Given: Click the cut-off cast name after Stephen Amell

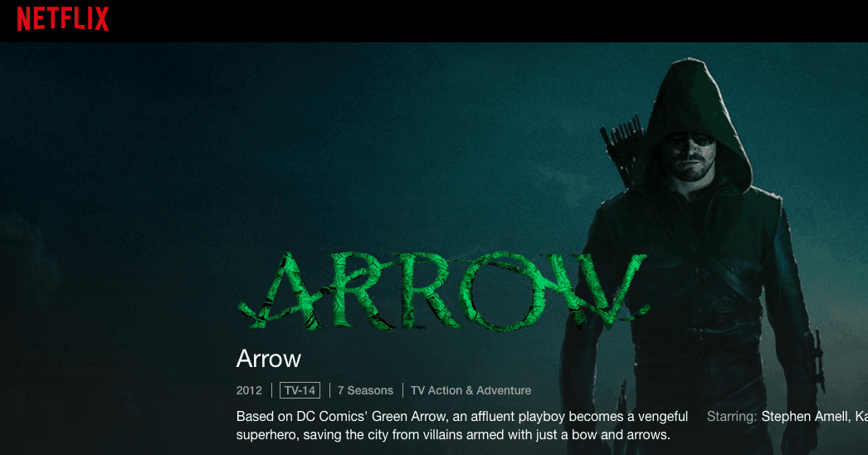Looking at the screenshot, I should click(x=861, y=416).
